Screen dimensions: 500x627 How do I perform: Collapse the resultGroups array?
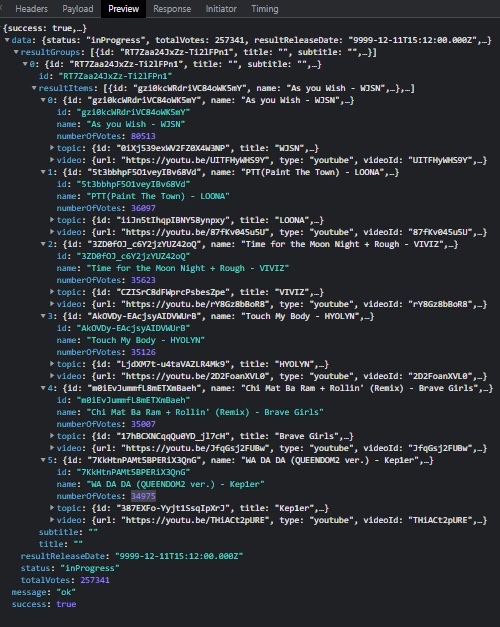point(16,52)
